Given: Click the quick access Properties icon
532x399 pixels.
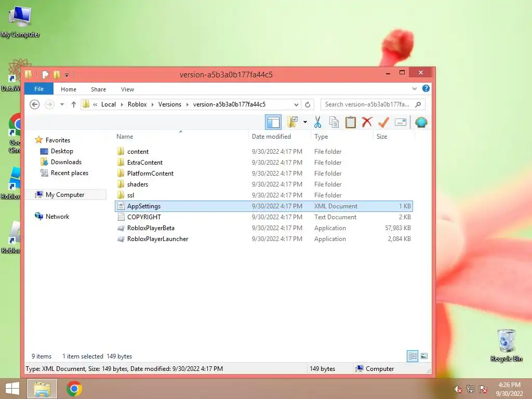Looking at the screenshot, I should pos(46,75).
